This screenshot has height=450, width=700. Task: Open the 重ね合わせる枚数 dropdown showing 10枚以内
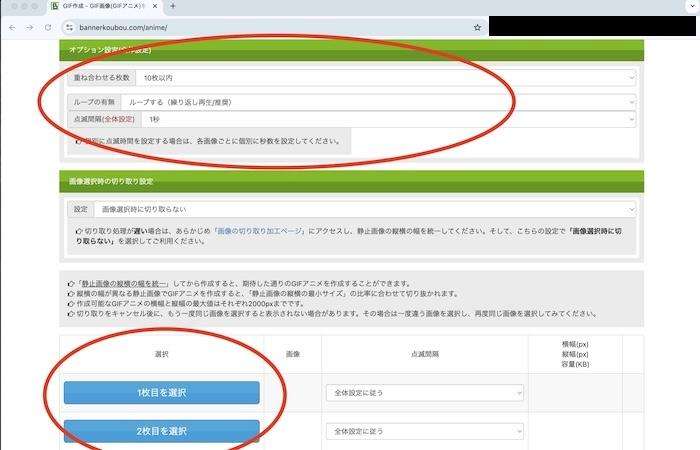(x=386, y=78)
